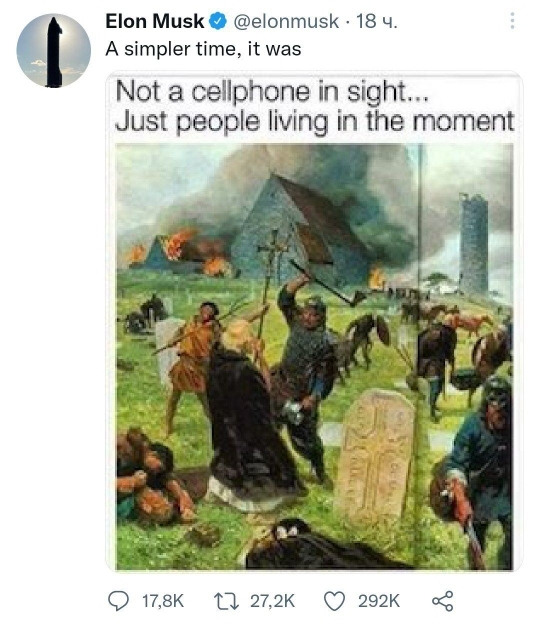Screen dimensions: 540x627
Task: Click the 27,2K retweets count
Action: [272, 601]
